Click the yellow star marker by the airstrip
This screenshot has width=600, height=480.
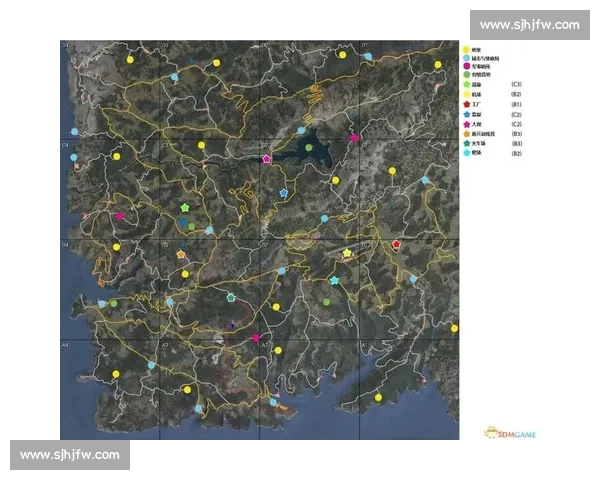coord(347,253)
